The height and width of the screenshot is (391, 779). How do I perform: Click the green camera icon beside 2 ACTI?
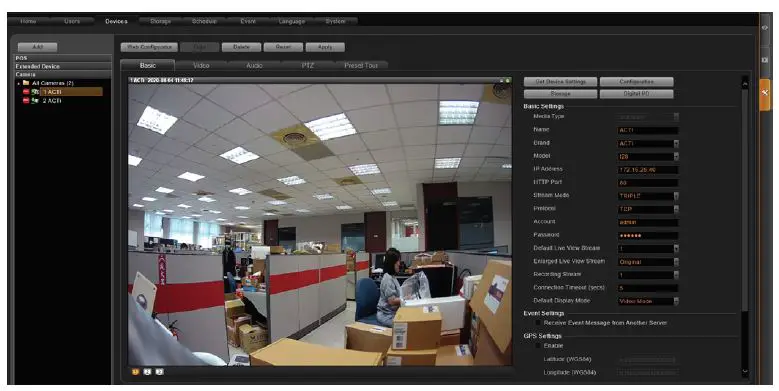click(x=35, y=101)
